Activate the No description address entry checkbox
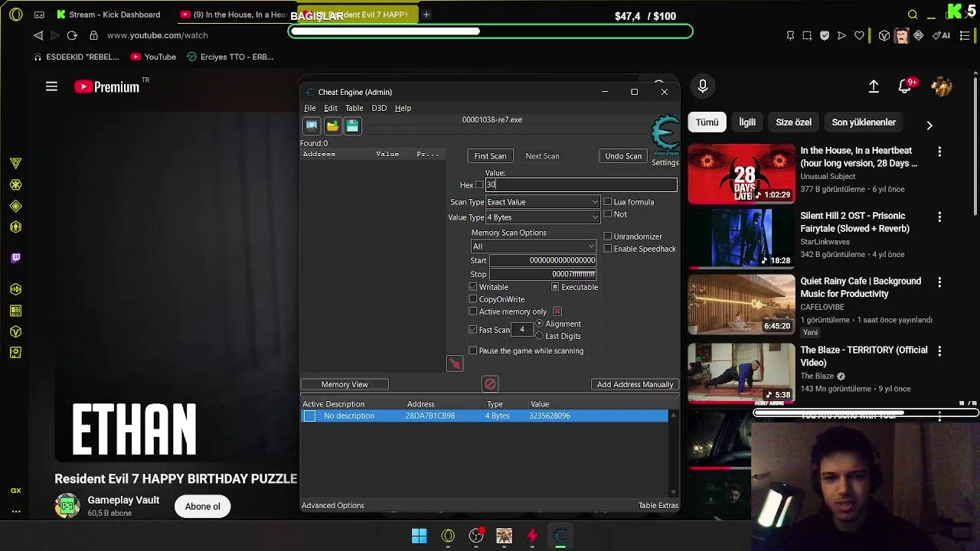 [309, 416]
